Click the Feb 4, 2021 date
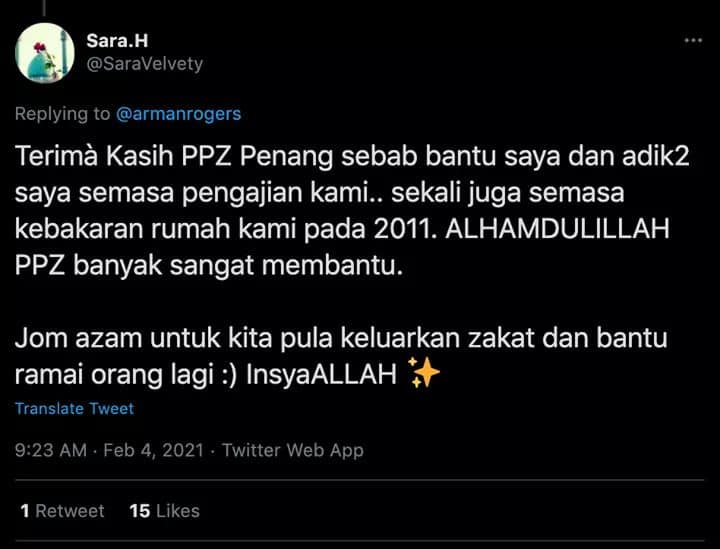The height and width of the screenshot is (549, 720). coord(153,450)
